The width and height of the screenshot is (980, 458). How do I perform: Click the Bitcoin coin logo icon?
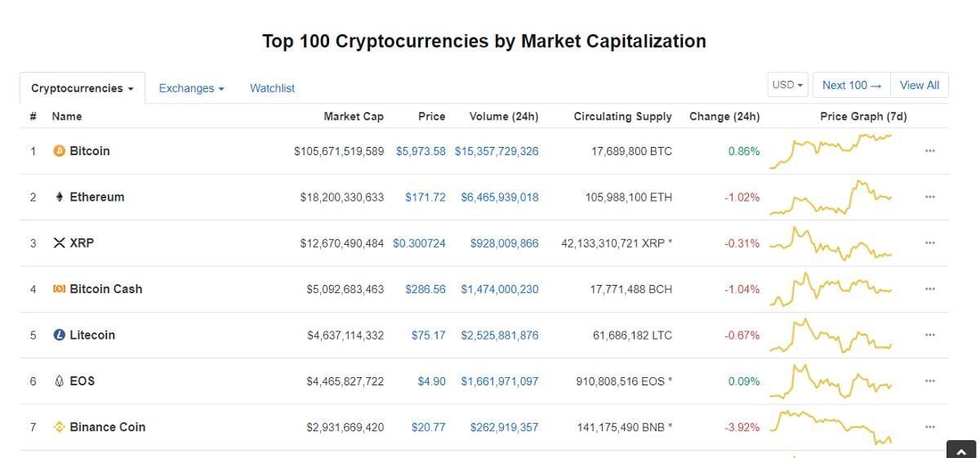tap(59, 151)
